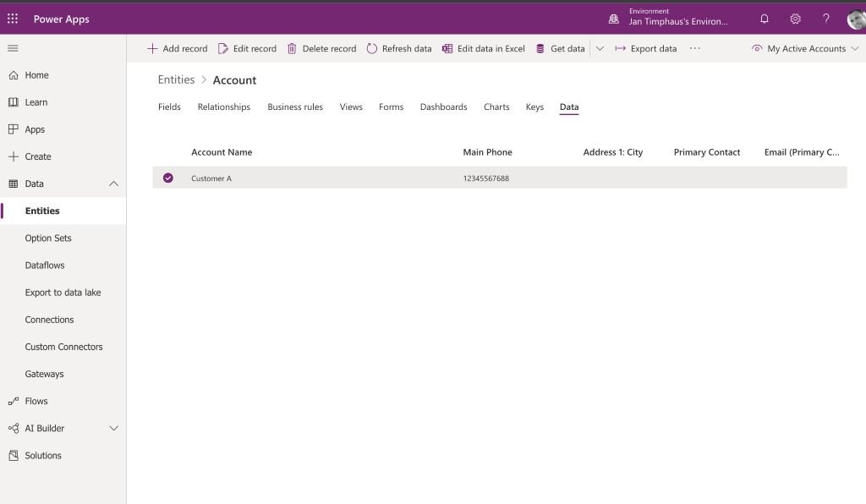Viewport: 866px width, 504px height.
Task: Open notifications bell
Action: coord(765,19)
